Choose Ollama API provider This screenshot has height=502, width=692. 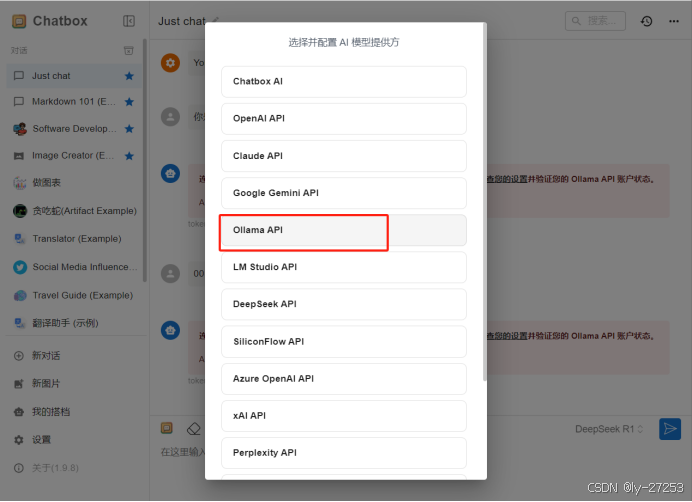coord(344,230)
